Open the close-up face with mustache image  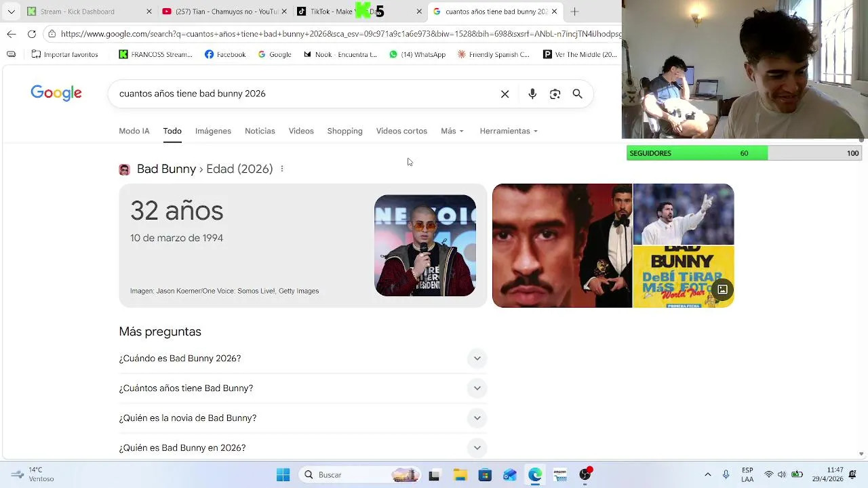click(562, 245)
